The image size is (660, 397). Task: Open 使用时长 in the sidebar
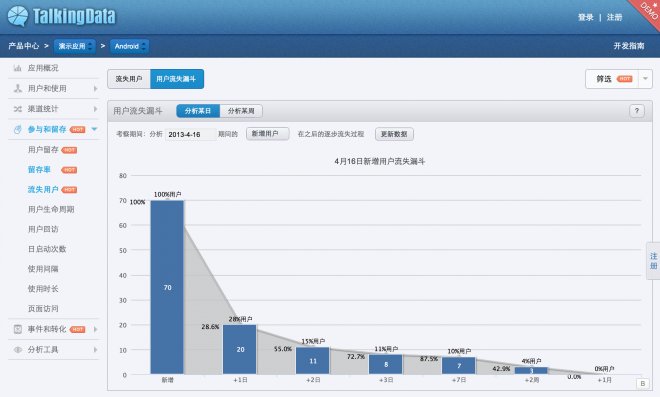coord(43,288)
